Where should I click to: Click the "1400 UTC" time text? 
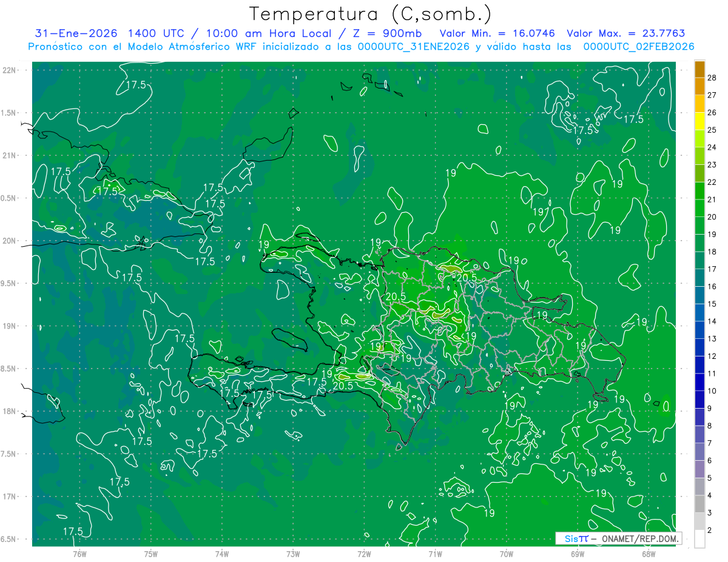point(155,33)
